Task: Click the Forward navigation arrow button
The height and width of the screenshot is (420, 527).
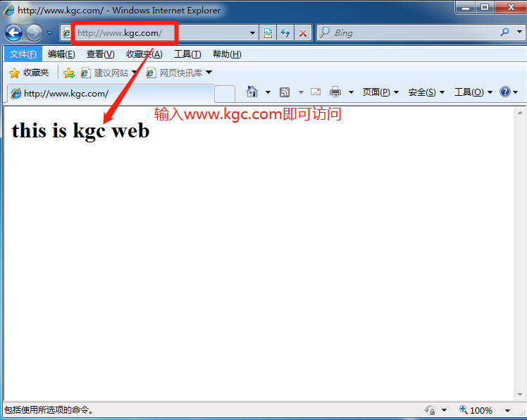Action: tap(34, 33)
